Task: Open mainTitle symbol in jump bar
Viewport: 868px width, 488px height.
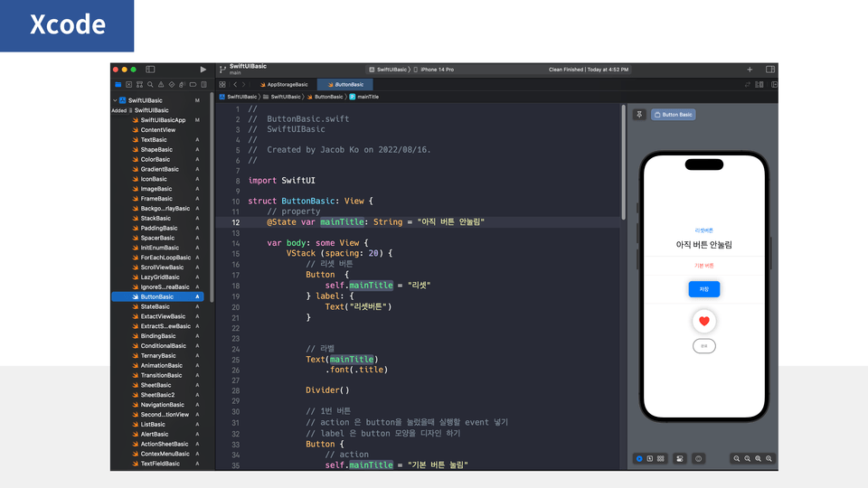Action: (364, 97)
